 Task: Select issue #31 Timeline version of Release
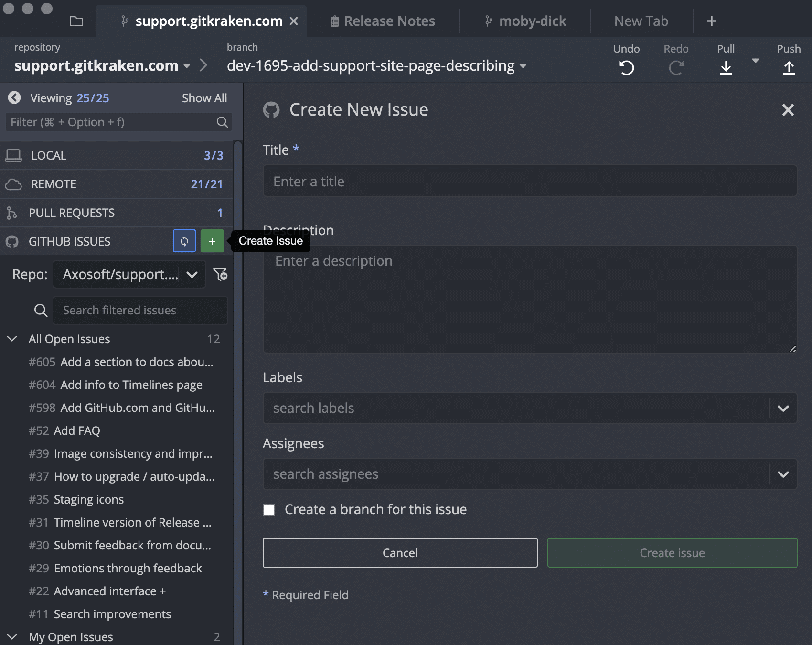[x=120, y=522]
